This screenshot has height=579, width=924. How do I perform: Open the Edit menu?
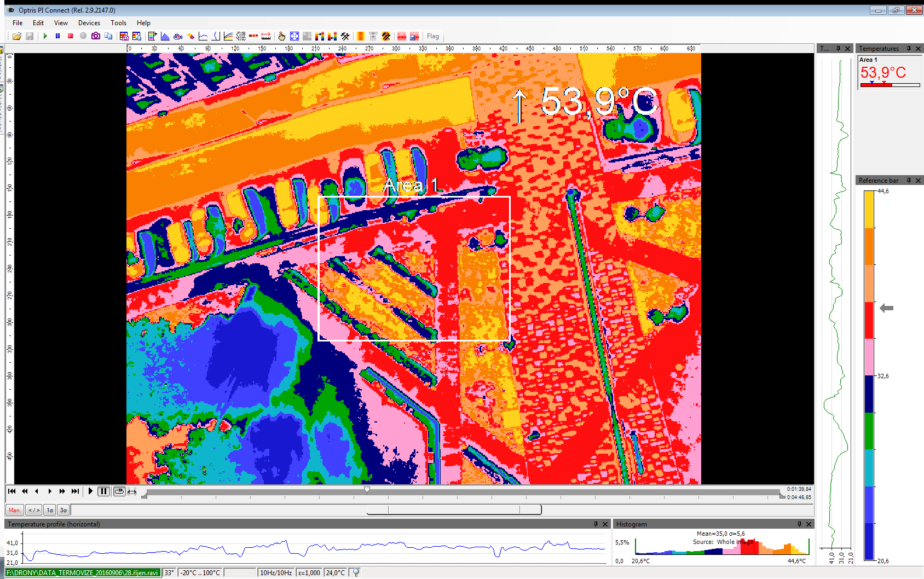point(38,23)
